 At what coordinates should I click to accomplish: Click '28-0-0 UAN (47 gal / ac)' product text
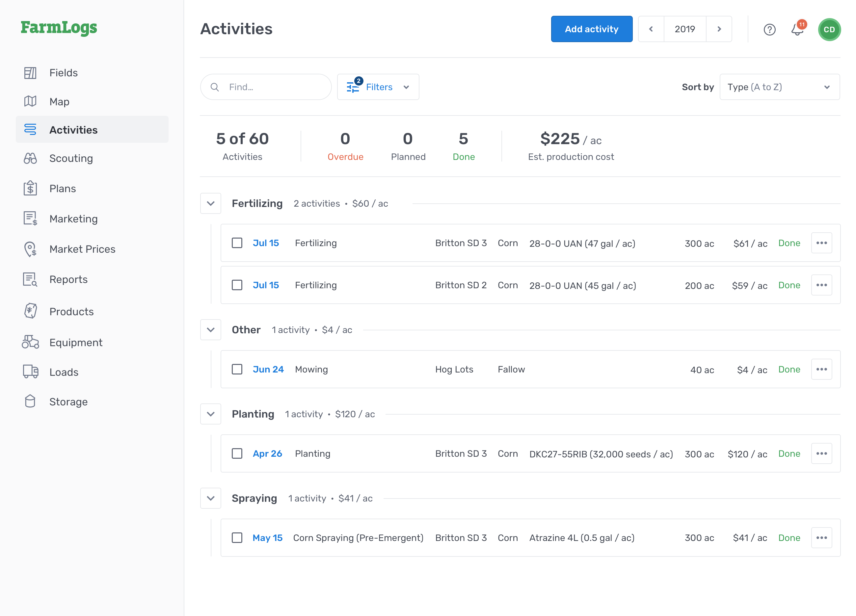pyautogui.click(x=582, y=243)
